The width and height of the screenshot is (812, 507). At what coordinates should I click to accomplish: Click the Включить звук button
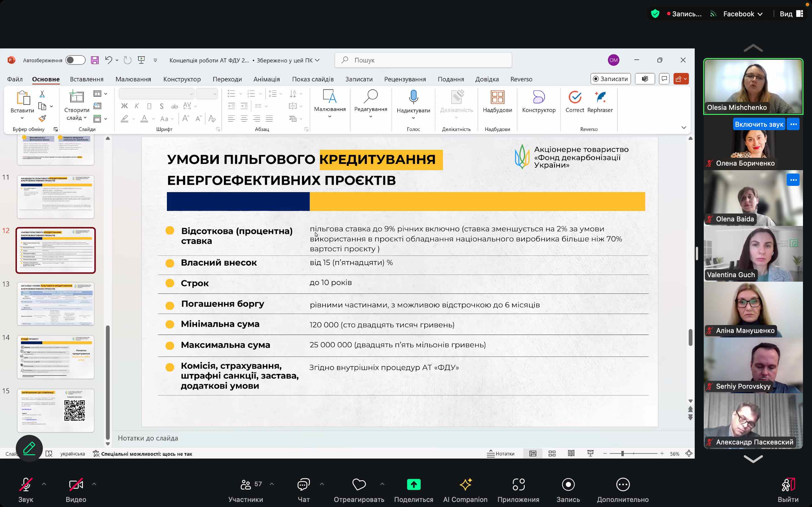(x=759, y=124)
